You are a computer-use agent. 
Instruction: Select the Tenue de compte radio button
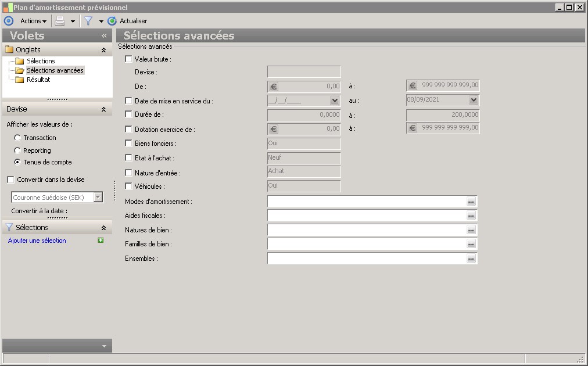click(x=17, y=162)
